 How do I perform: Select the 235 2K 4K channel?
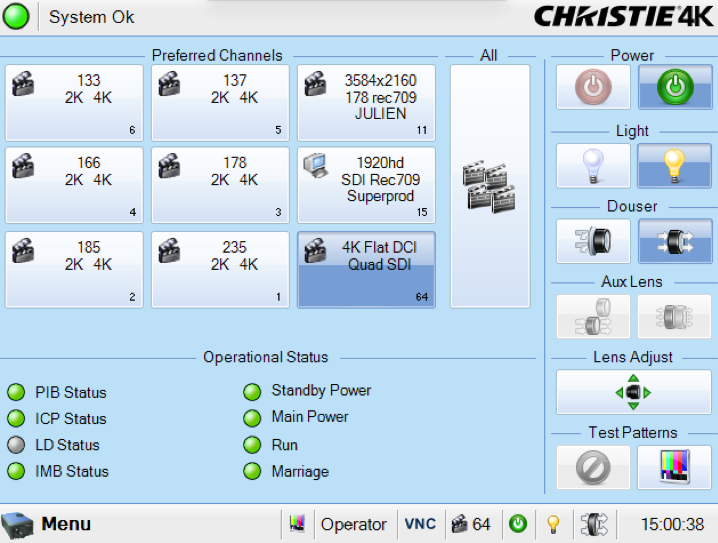pyautogui.click(x=220, y=268)
